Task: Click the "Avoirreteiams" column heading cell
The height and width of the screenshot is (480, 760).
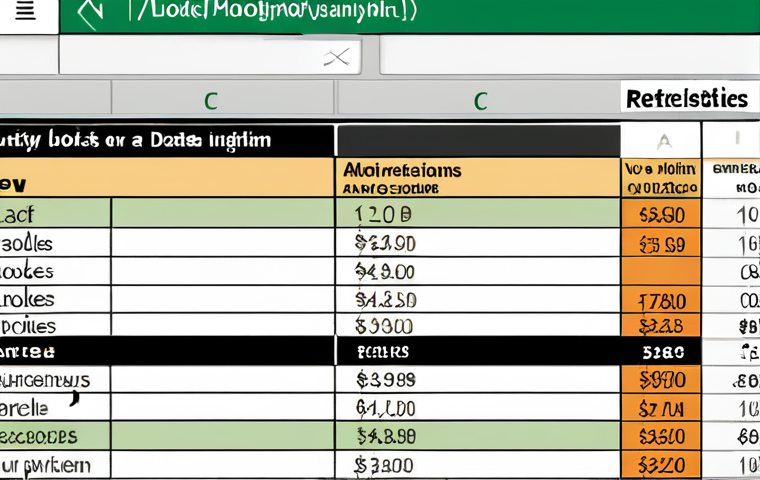Action: [477, 177]
